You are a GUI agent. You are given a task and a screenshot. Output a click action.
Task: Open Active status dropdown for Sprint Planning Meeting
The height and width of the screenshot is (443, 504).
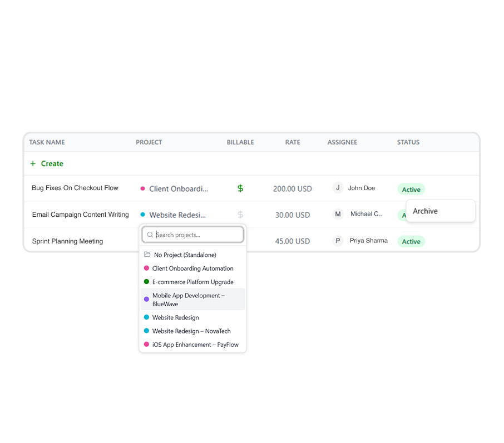tap(411, 241)
